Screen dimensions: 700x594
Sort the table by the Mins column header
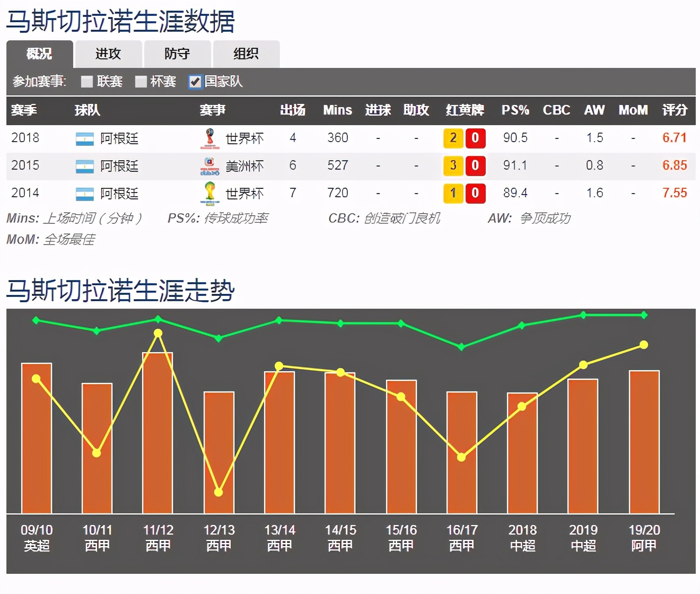337,110
